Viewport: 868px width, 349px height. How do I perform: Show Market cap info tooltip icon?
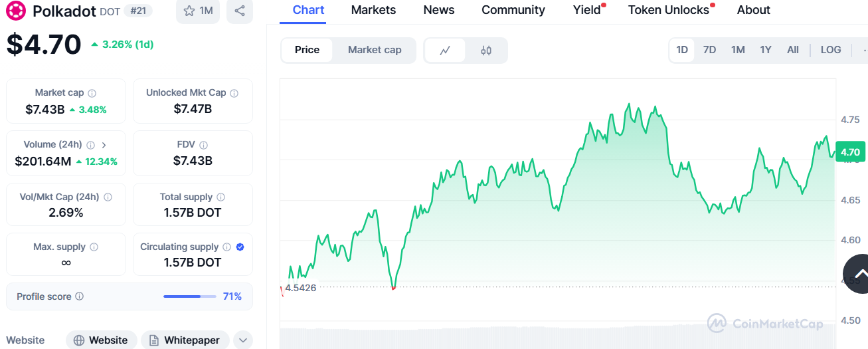pos(92,93)
